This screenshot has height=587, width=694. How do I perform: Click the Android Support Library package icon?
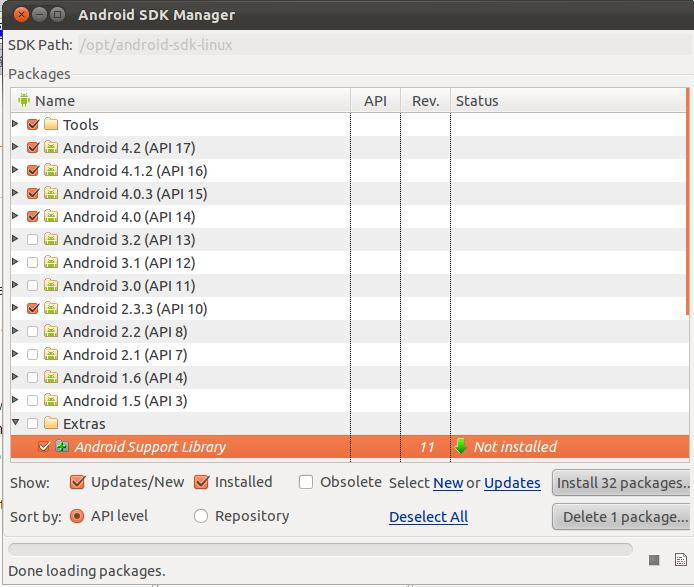pos(62,446)
